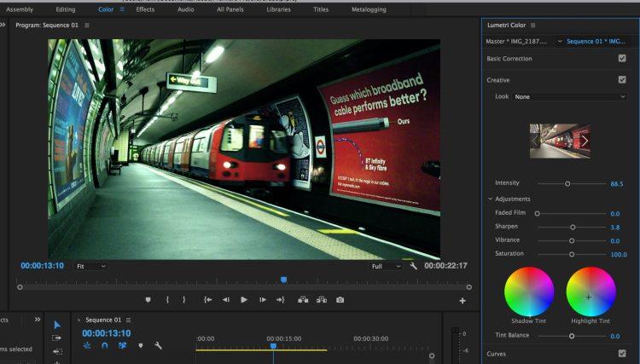Click the timeline timecode 00:00:13:10
The width and height of the screenshot is (640, 364).
pos(107,333)
